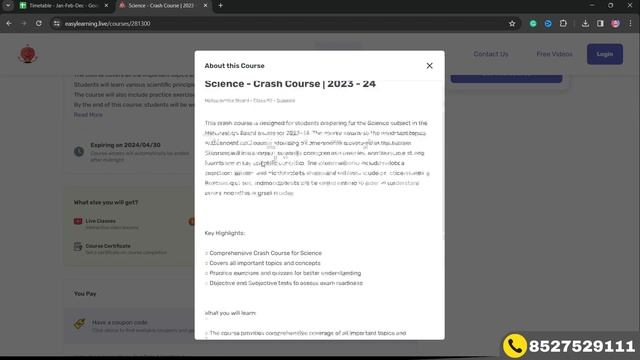Image resolution: width=640 pixels, height=360 pixels.
Task: Click the blue extension icon
Action: (x=548, y=24)
